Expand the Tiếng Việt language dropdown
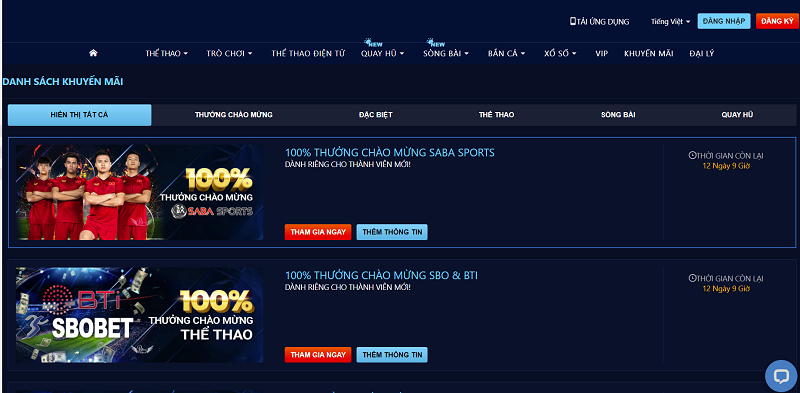800x393 pixels. click(x=670, y=21)
